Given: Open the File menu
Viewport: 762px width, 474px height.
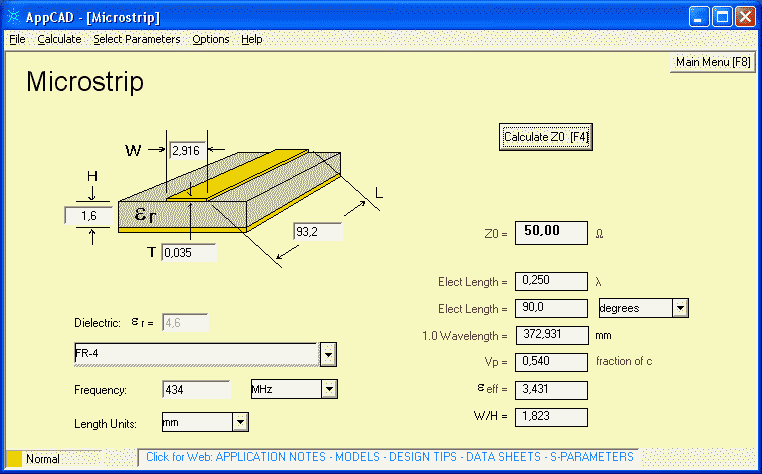Looking at the screenshot, I should (17, 39).
